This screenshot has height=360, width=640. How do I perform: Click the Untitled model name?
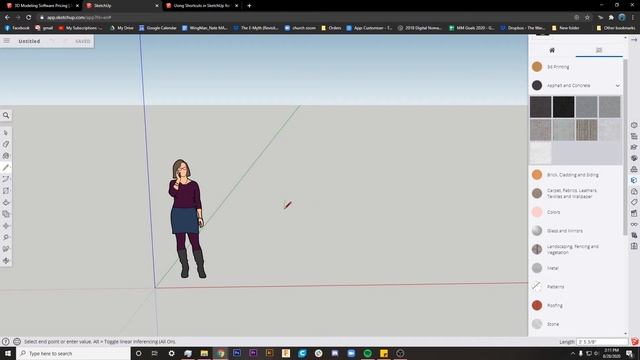[x=29, y=41]
